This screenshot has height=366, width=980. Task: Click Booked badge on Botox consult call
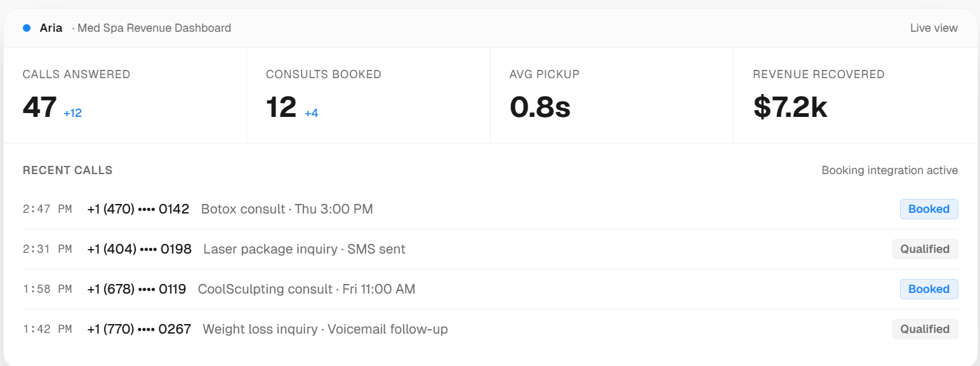tap(929, 209)
